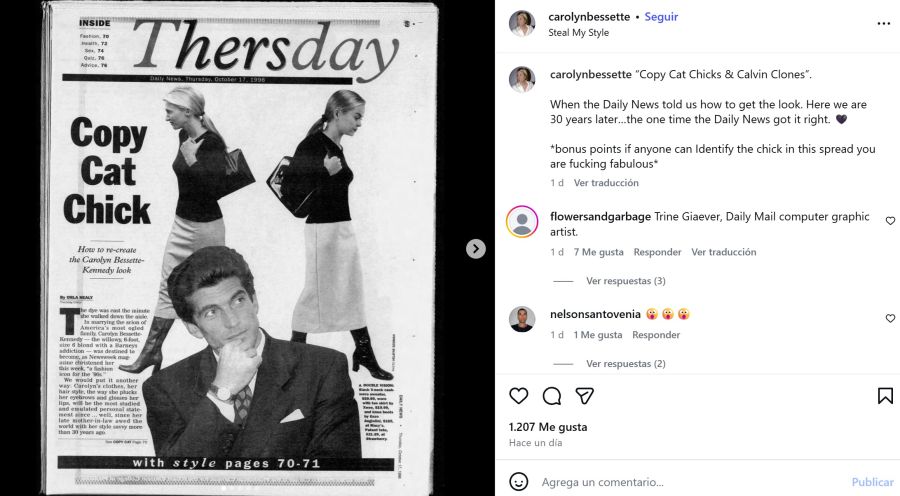The height and width of the screenshot is (496, 900).
Task: Save the post with the bookmark icon
Action: pos(885,396)
